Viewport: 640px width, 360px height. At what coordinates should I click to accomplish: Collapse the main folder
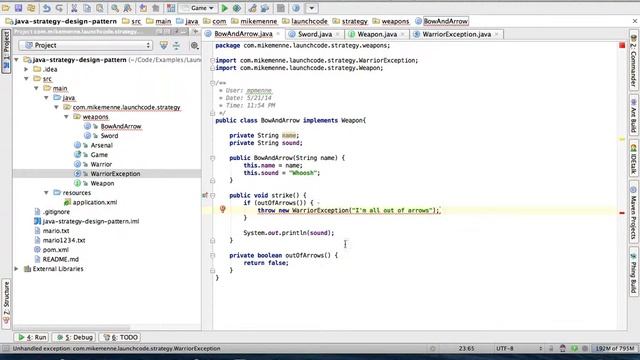pyautogui.click(x=36, y=88)
